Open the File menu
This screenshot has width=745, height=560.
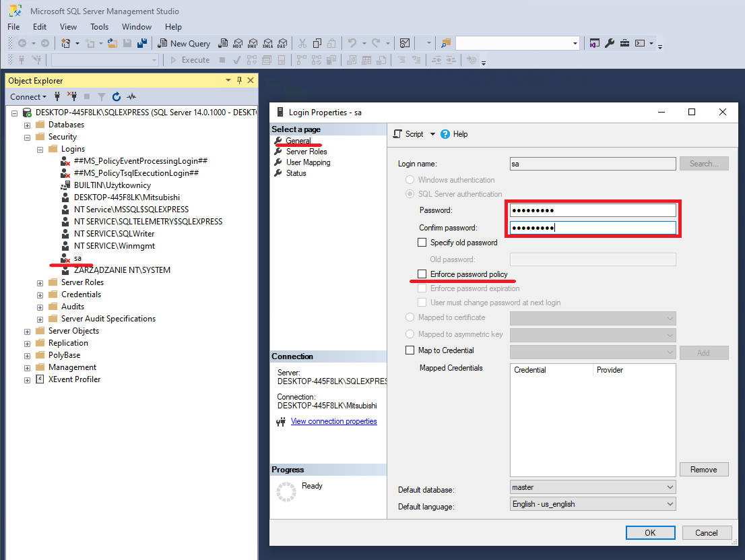[13, 27]
